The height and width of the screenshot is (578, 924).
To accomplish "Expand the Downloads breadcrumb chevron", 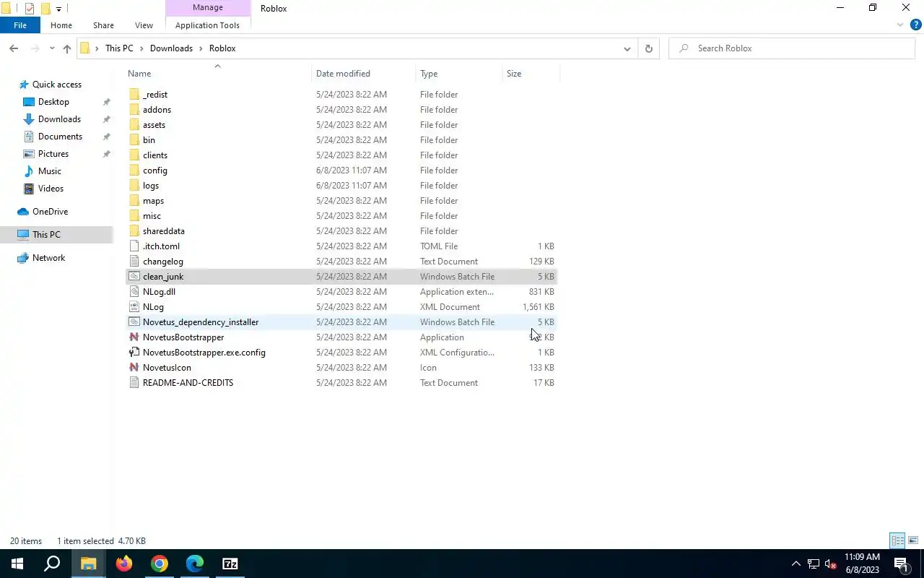I will click(x=201, y=48).
